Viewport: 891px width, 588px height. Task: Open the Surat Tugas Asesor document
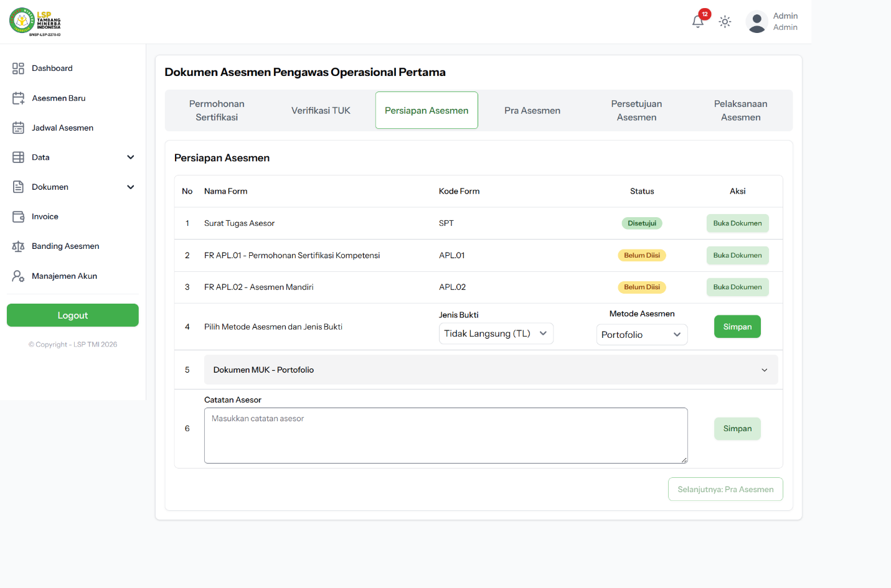coord(738,223)
